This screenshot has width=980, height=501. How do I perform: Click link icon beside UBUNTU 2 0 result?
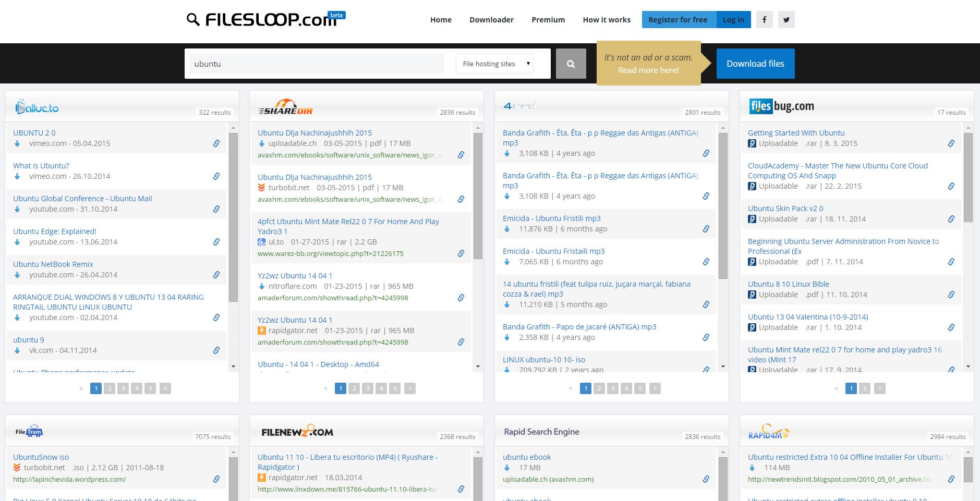point(216,143)
